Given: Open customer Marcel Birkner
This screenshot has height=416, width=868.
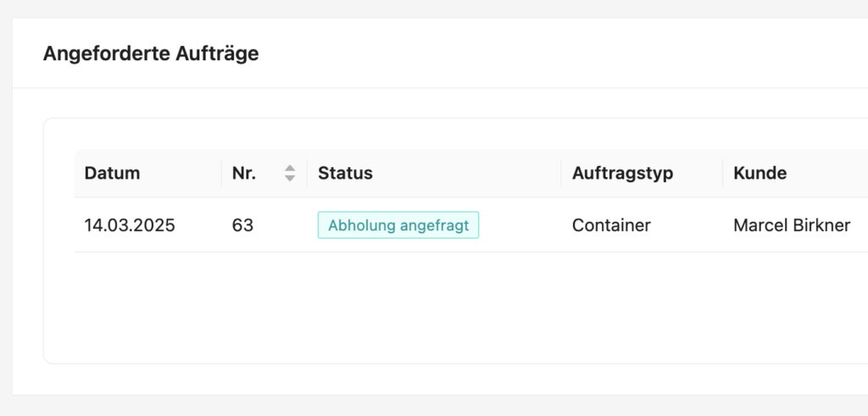Looking at the screenshot, I should [792, 225].
